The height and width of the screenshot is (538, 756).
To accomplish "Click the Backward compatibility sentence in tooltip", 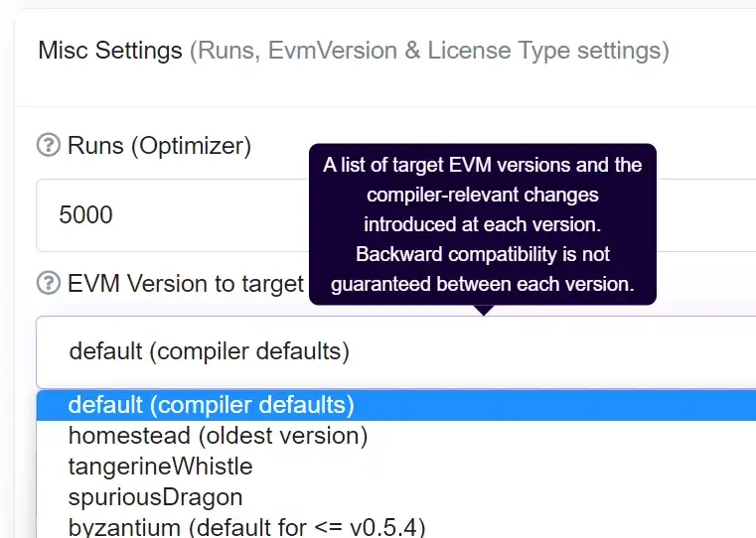I will pyautogui.click(x=482, y=254).
